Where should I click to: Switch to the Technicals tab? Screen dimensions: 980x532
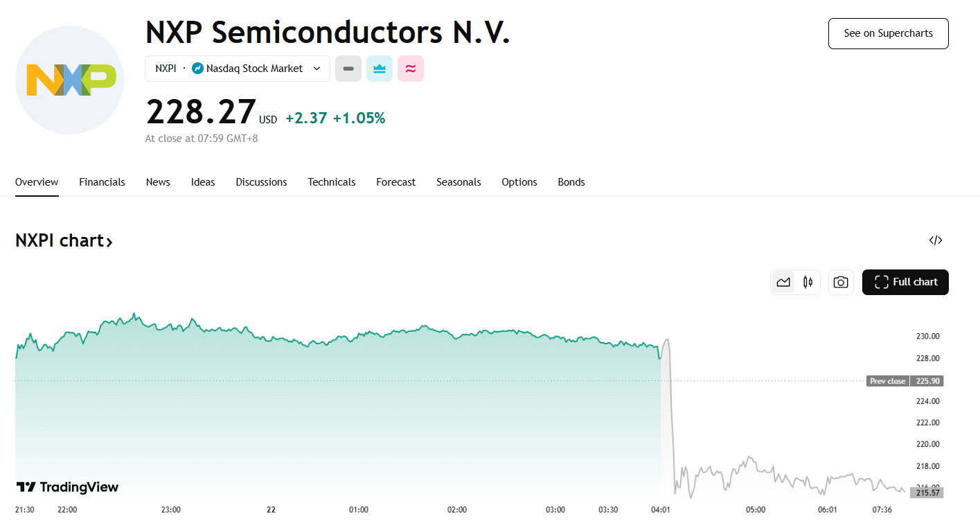coord(332,182)
